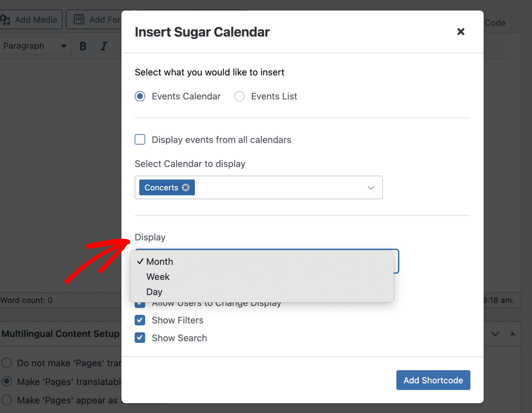Remove the Concerts calendar tag
The height and width of the screenshot is (413, 532).
point(186,187)
